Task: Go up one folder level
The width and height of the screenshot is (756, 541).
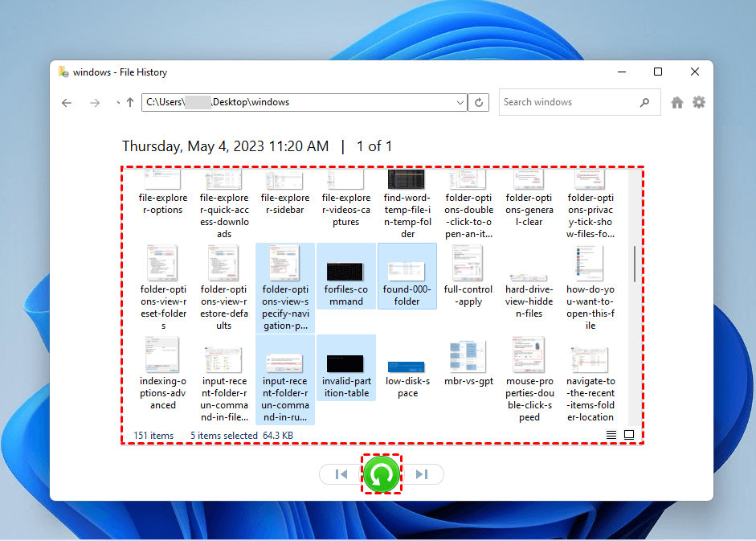Action: pyautogui.click(x=130, y=102)
